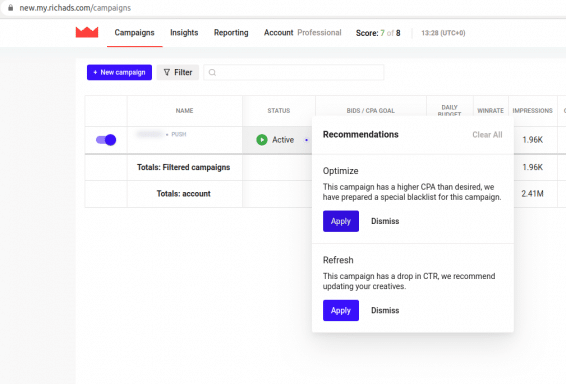566x384 pixels.
Task: Click the search magnifier icon
Action: (x=212, y=73)
